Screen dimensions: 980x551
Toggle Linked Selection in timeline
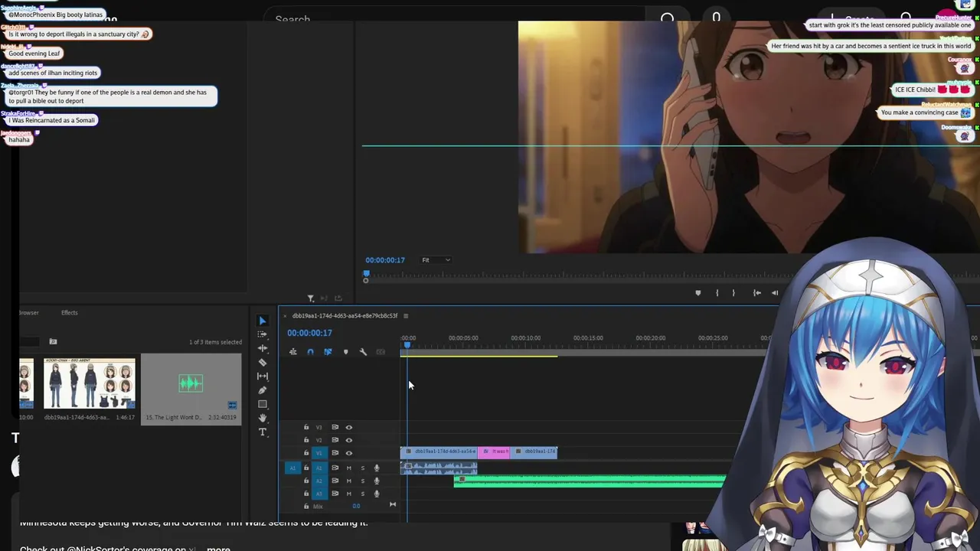pos(328,352)
